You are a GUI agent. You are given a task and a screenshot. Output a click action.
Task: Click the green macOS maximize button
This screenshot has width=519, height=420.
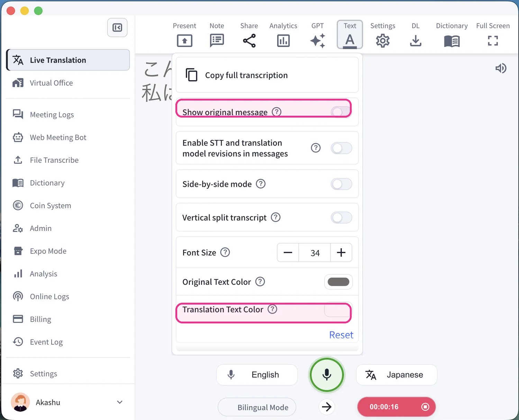pyautogui.click(x=38, y=11)
